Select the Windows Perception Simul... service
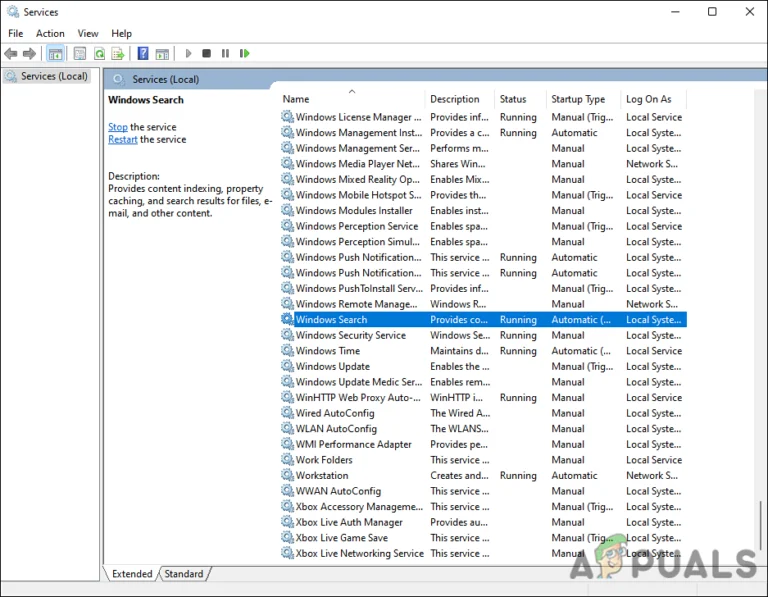 (x=483, y=241)
